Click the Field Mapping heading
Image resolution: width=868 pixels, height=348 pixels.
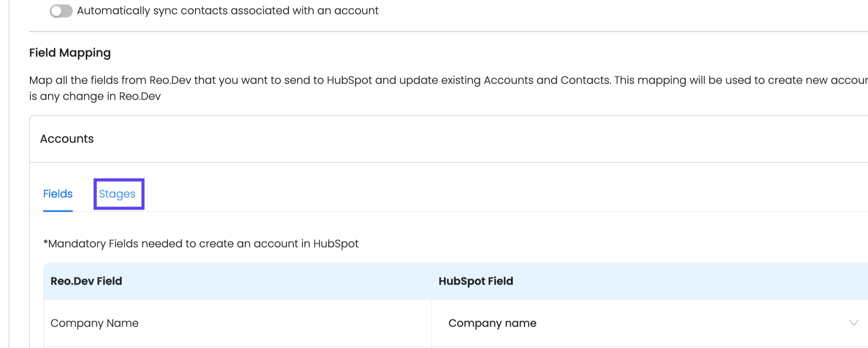(70, 53)
